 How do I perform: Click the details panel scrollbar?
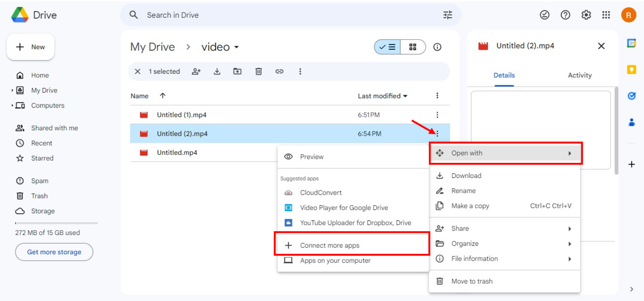click(616, 131)
